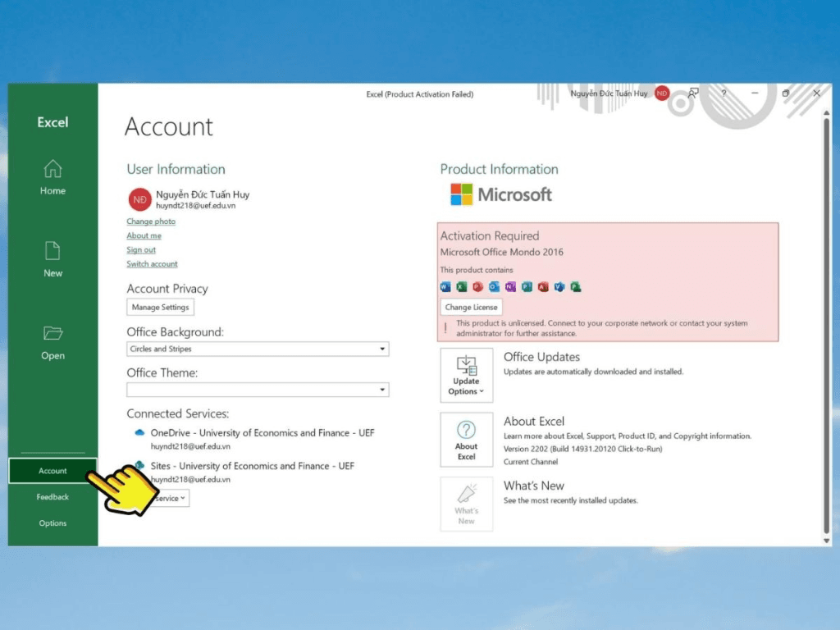The width and height of the screenshot is (840, 630).
Task: Select Account in the left sidebar
Action: (x=52, y=471)
